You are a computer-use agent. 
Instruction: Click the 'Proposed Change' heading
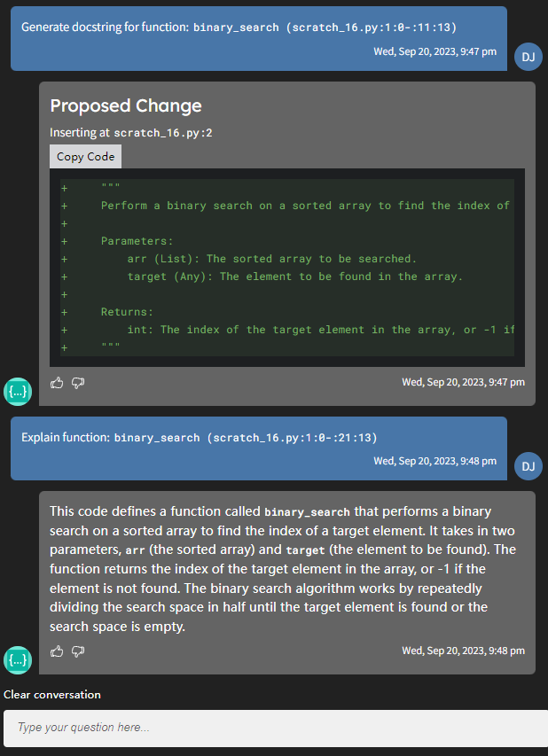tap(126, 106)
